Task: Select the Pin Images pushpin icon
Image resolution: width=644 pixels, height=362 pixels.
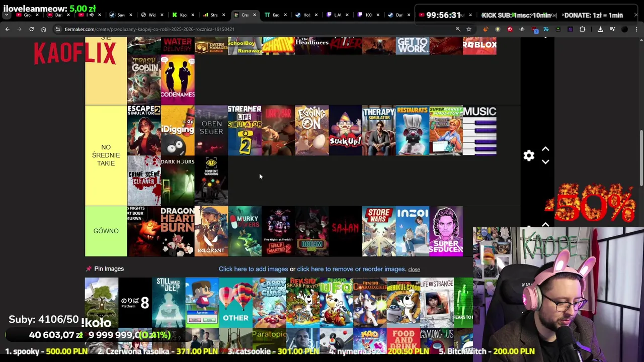Action: (89, 268)
